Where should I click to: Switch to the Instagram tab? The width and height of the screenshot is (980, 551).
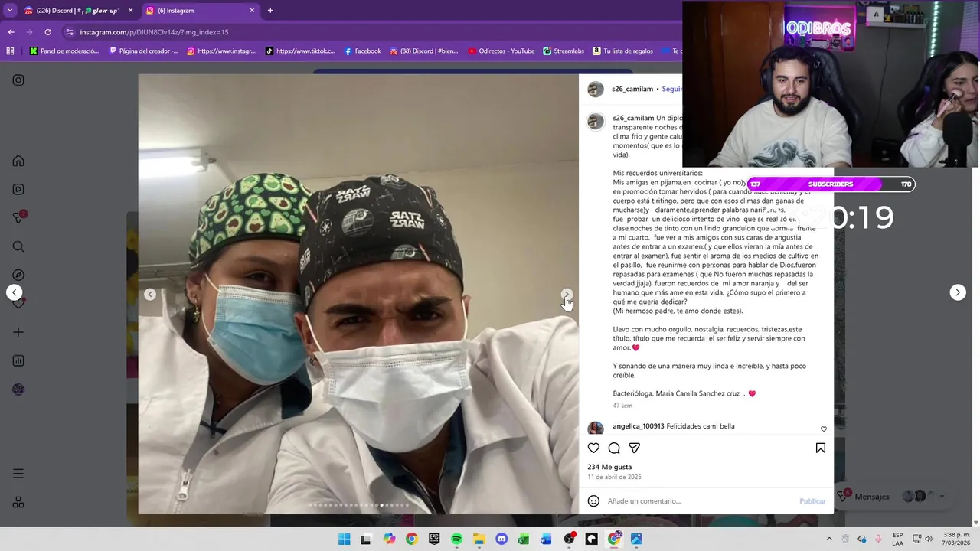pos(201,11)
